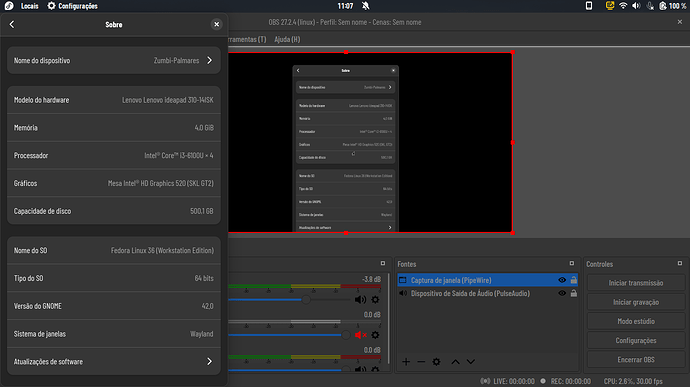
Task: Click the Memória 4,0 GiB row
Action: [x=114, y=128]
